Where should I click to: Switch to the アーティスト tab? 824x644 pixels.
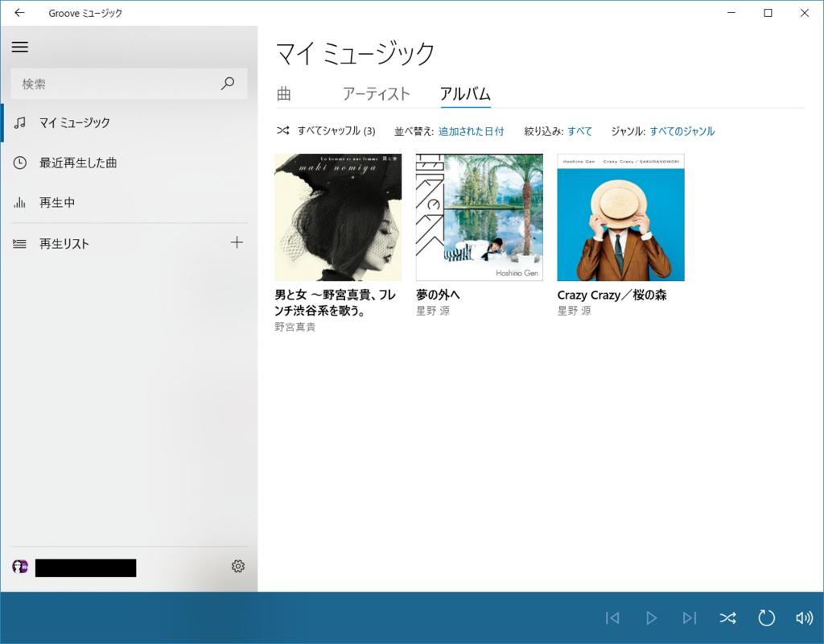[377, 94]
